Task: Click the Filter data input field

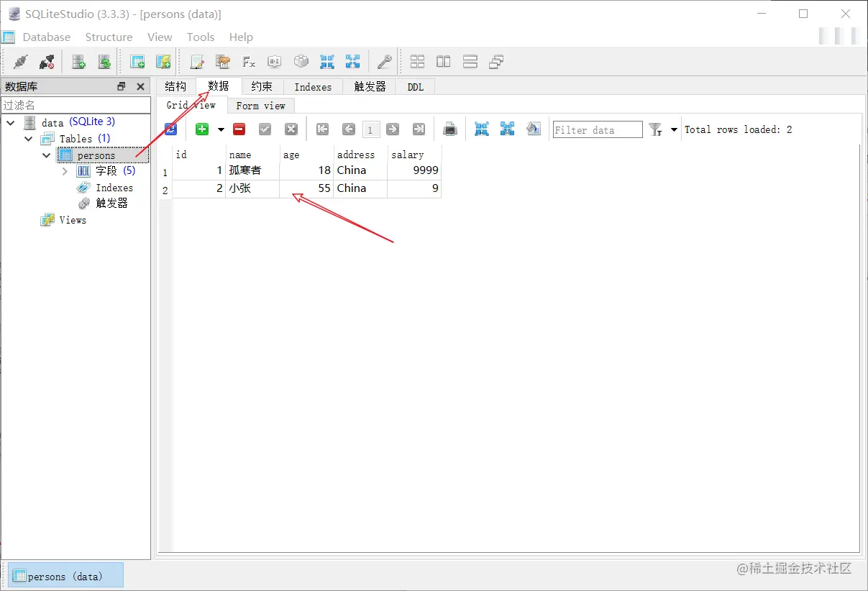Action: [598, 129]
